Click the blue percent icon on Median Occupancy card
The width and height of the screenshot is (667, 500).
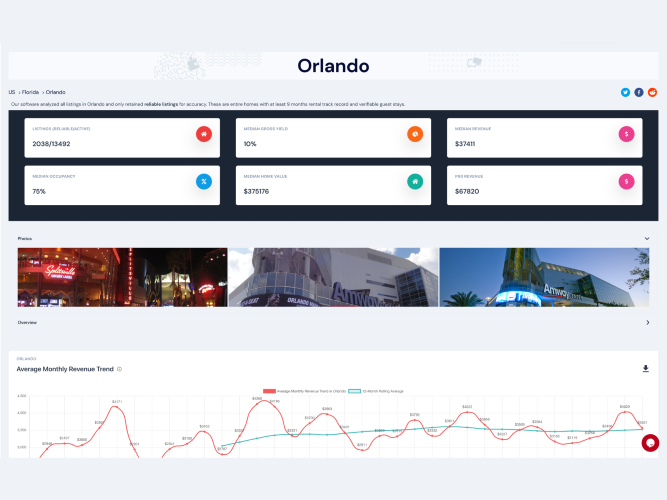(204, 182)
